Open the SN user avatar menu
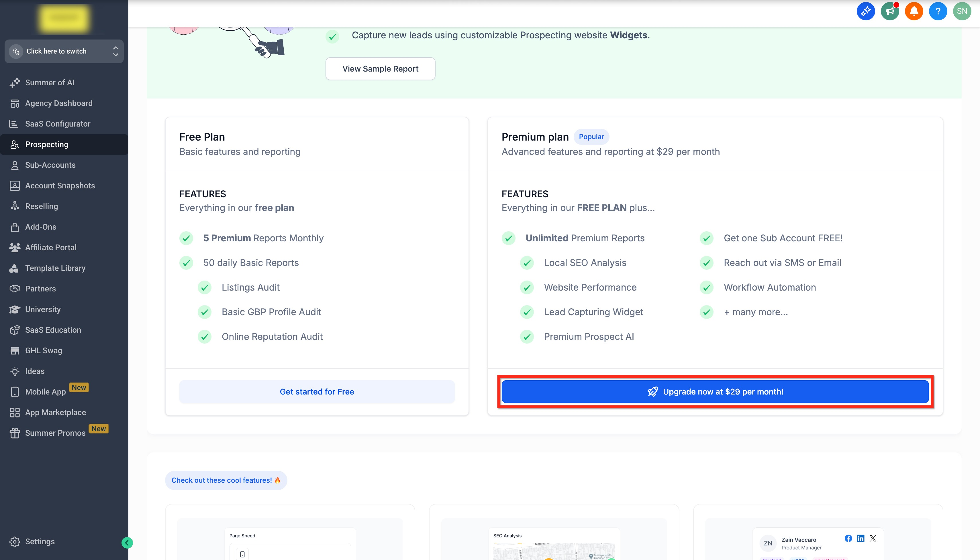Screen dimensions: 980x560 (962, 11)
